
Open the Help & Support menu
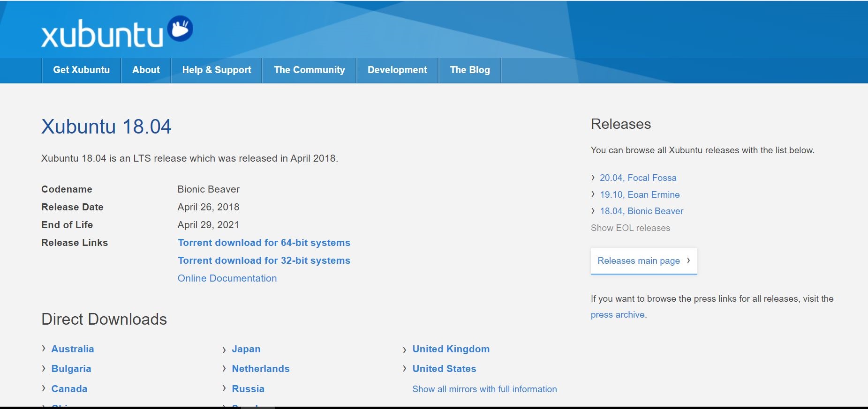(217, 70)
